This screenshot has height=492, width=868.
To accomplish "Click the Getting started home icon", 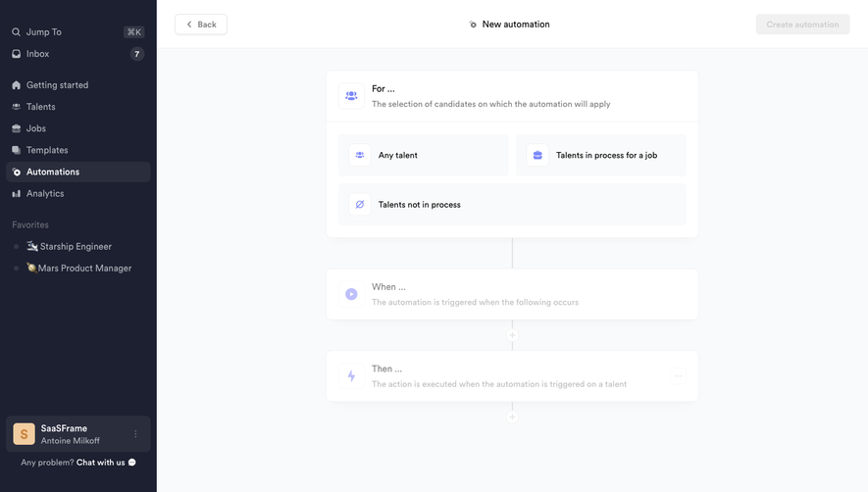I will point(16,85).
